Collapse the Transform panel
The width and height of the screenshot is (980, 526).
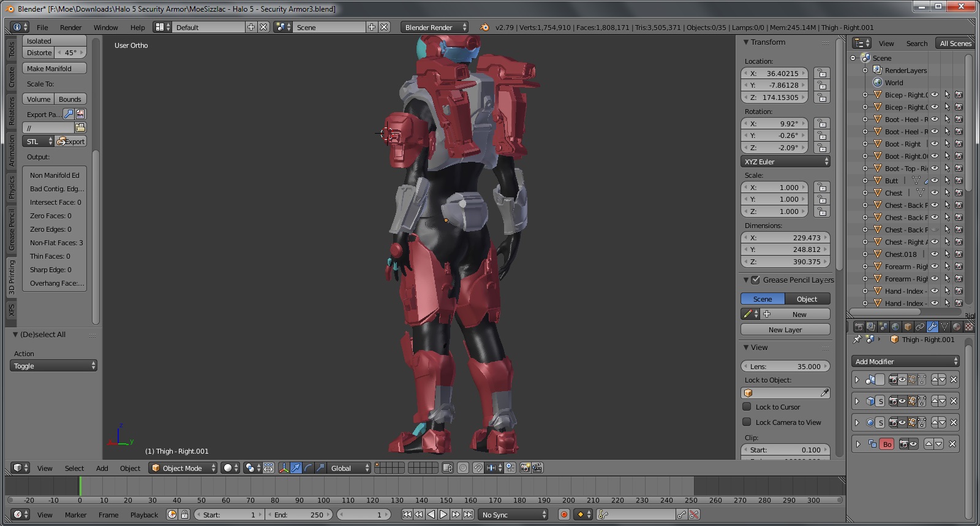point(746,42)
